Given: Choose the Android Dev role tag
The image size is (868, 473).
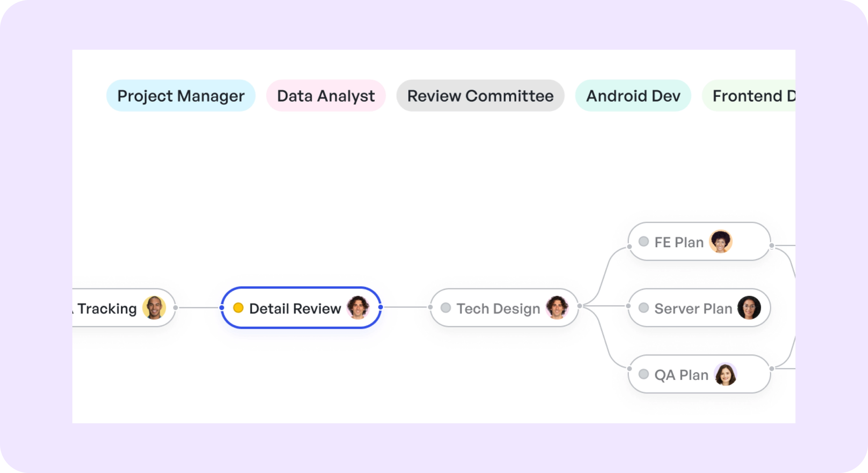Looking at the screenshot, I should click(633, 96).
